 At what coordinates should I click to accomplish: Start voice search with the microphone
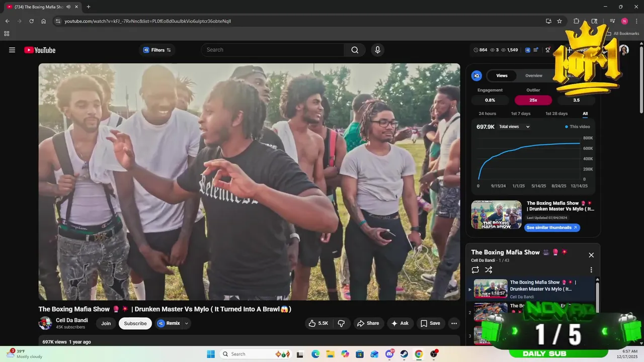tap(377, 50)
